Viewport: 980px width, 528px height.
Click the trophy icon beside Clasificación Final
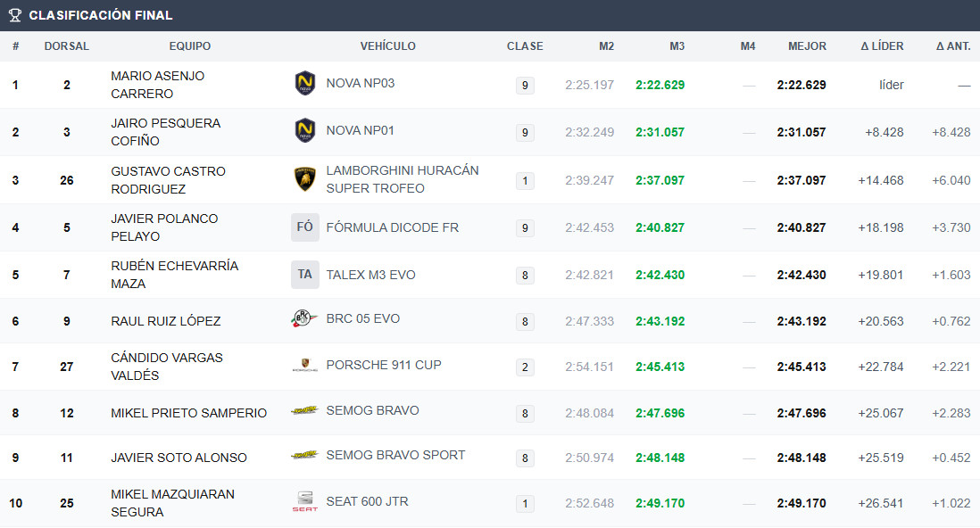15,15
